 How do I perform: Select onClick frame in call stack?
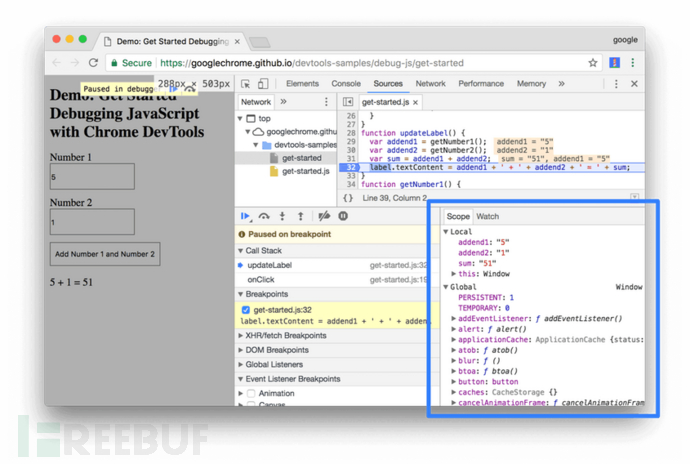point(261,280)
